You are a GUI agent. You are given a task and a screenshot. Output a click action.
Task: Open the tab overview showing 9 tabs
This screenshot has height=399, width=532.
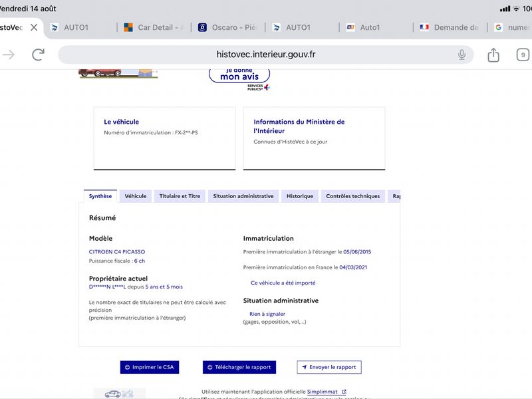tap(523, 55)
